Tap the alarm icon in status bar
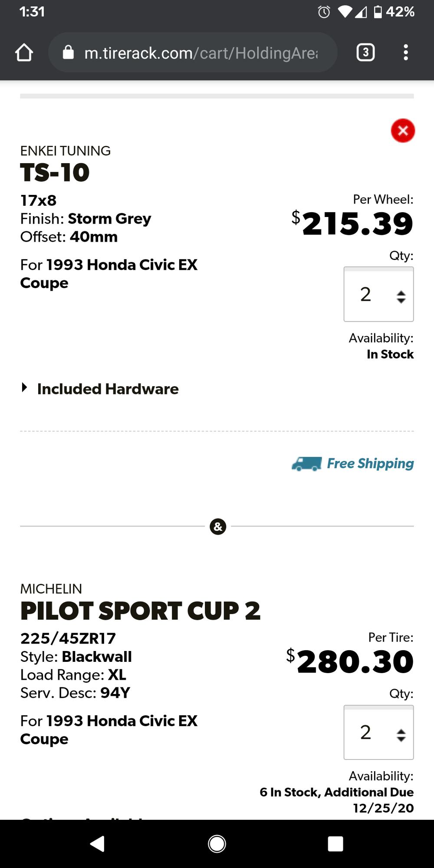 tap(324, 12)
